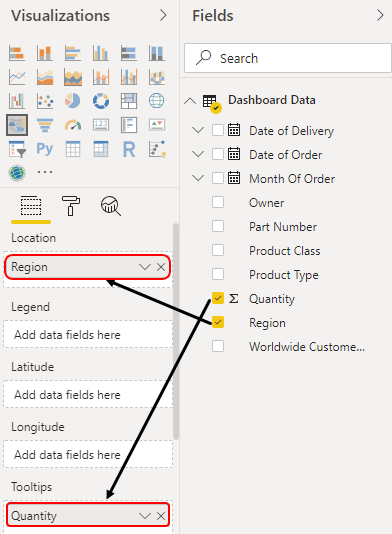
Task: Uncheck the Region field checkbox
Action: [x=218, y=322]
